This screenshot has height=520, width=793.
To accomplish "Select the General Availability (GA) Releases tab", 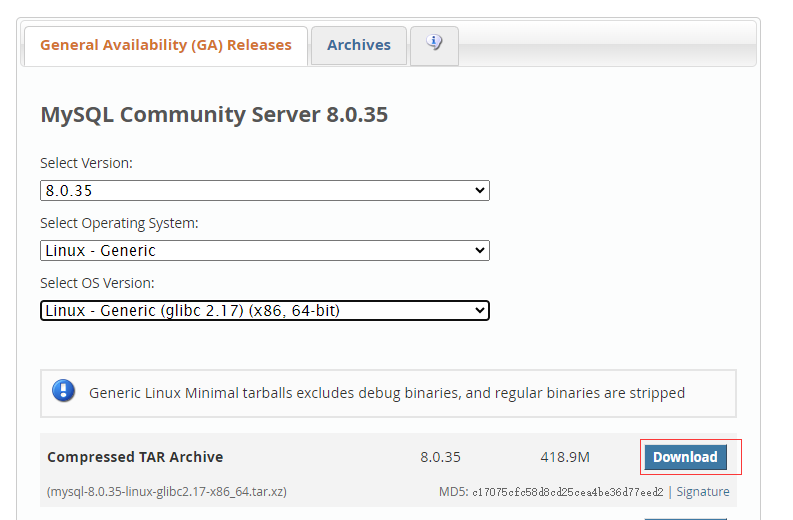I will (166, 45).
